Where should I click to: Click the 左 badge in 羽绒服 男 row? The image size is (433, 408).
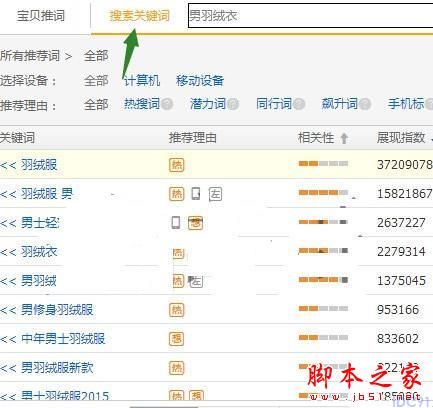[x=215, y=194]
